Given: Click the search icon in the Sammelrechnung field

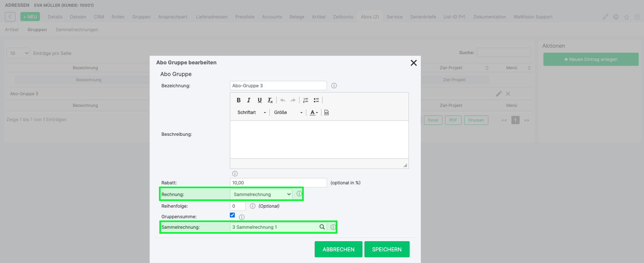Looking at the screenshot, I should [x=322, y=227].
